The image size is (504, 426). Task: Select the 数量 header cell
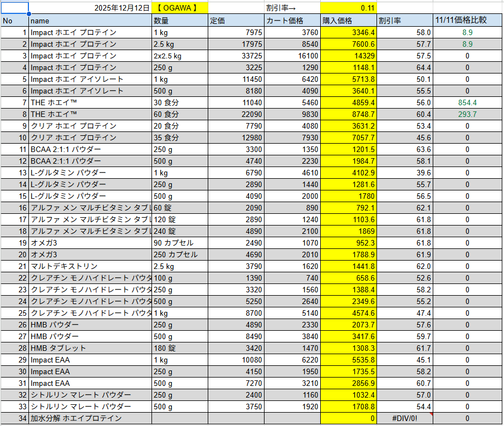[179, 21]
